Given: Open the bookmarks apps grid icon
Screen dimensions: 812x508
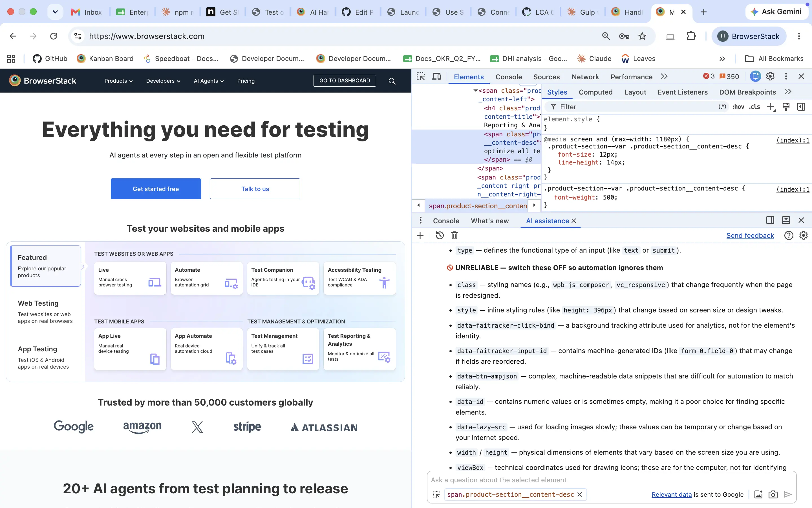Looking at the screenshot, I should 11,59.
